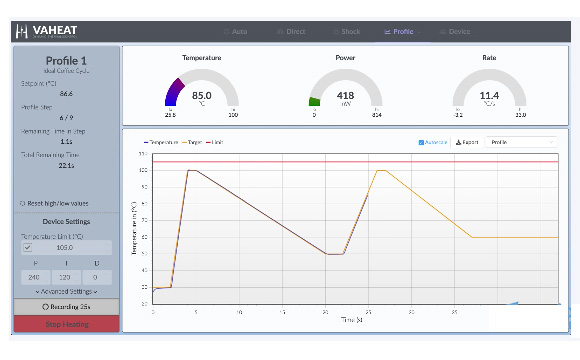
Task: Click the Export download icon
Action: 458,142
